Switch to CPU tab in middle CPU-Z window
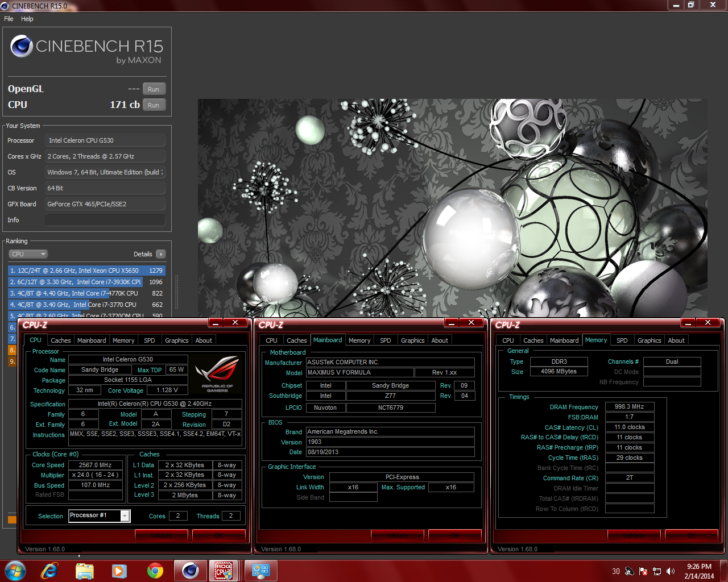This screenshot has height=582, width=728. [x=272, y=340]
